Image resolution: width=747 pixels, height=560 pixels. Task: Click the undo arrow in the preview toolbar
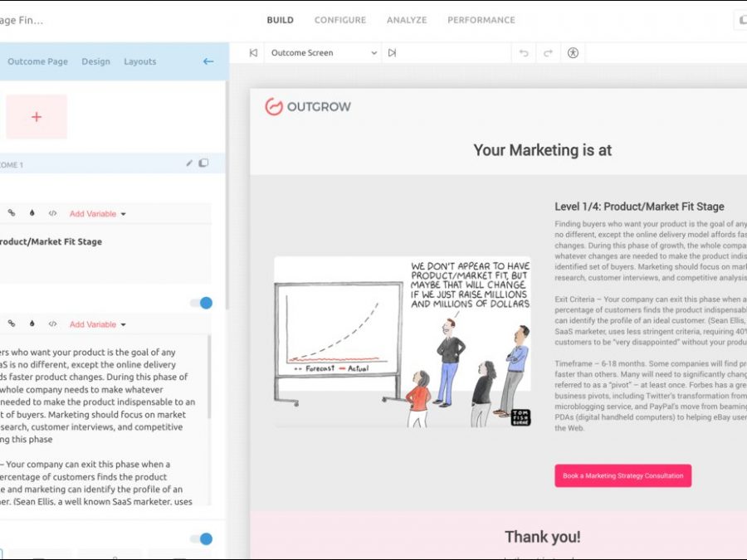[524, 53]
